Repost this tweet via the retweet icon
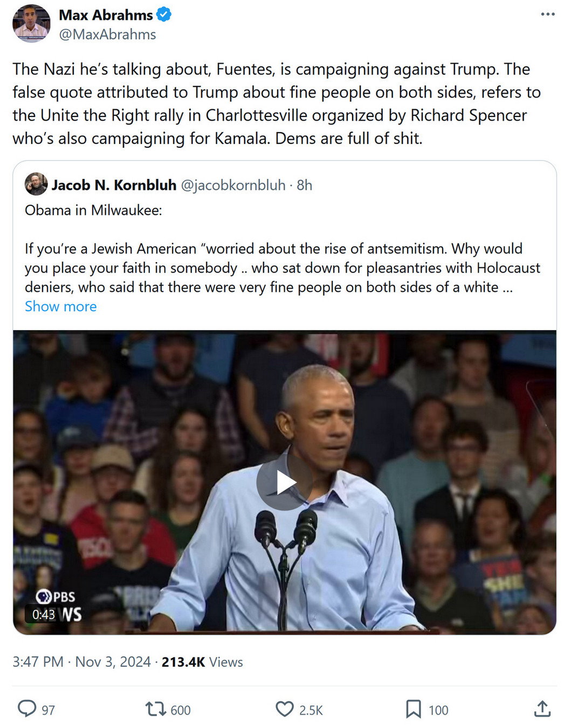571x728 pixels. (155, 709)
